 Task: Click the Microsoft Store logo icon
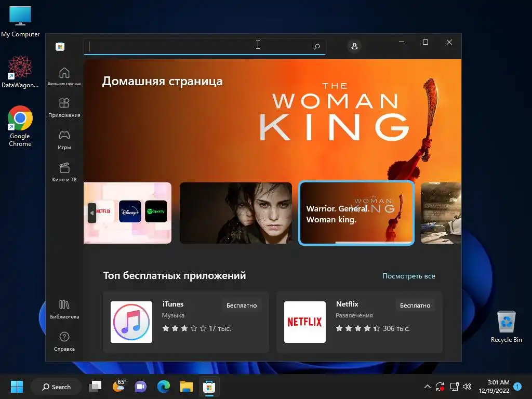tap(60, 46)
